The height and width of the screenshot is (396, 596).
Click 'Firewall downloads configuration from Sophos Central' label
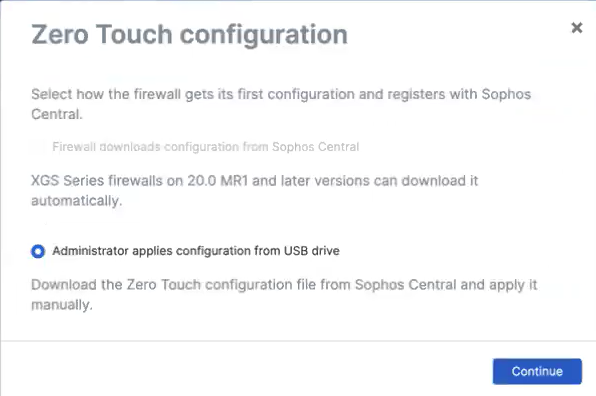206,147
